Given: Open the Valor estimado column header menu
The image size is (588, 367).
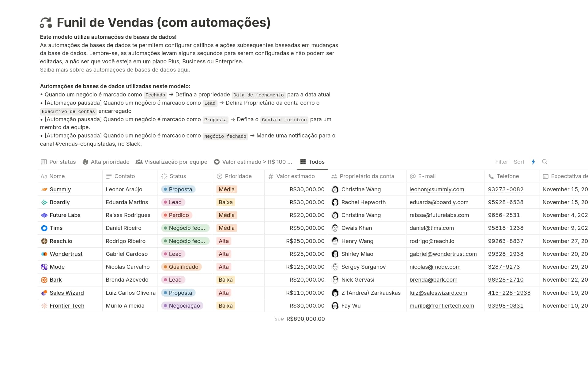Looking at the screenshot, I should (x=295, y=176).
